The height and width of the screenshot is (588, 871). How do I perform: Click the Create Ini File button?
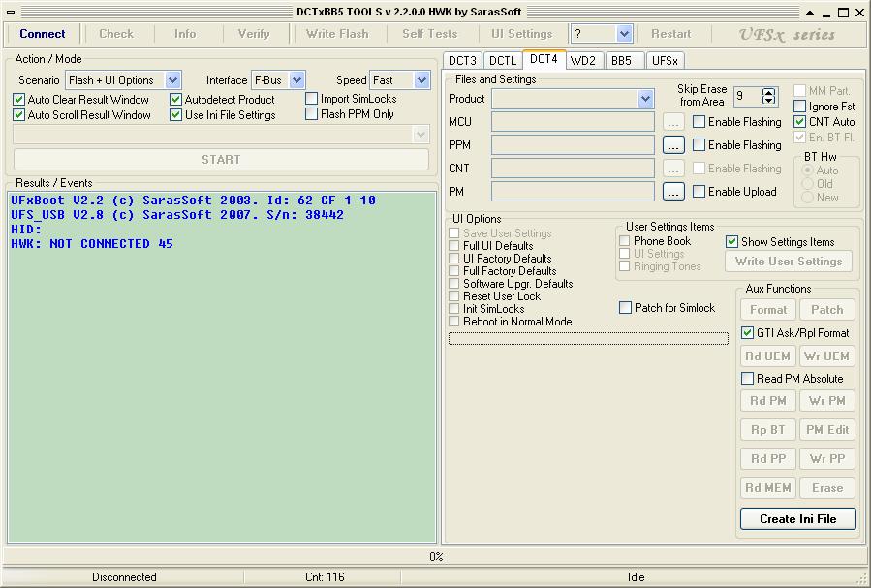coord(797,518)
